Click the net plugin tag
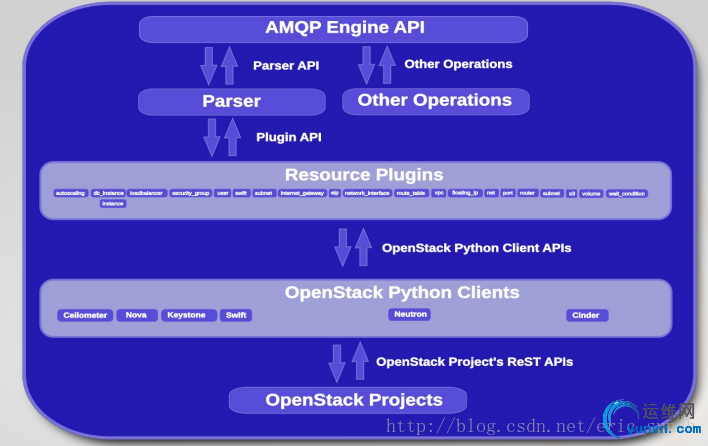The height and width of the screenshot is (446, 708). point(491,193)
